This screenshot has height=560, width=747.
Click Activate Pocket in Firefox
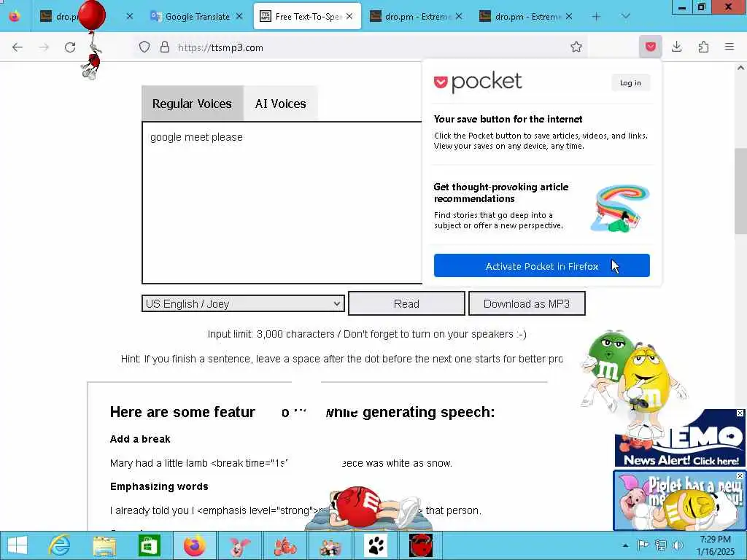click(x=542, y=265)
